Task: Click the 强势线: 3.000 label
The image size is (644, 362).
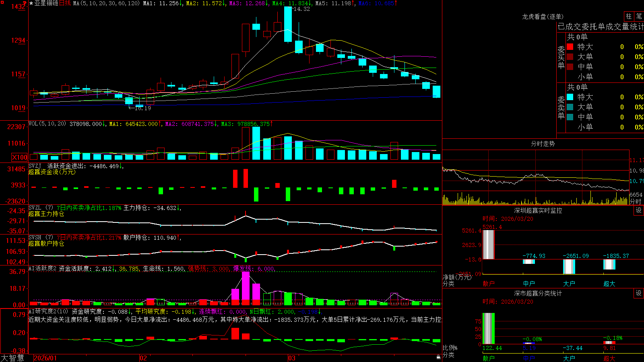Action: pos(208,268)
